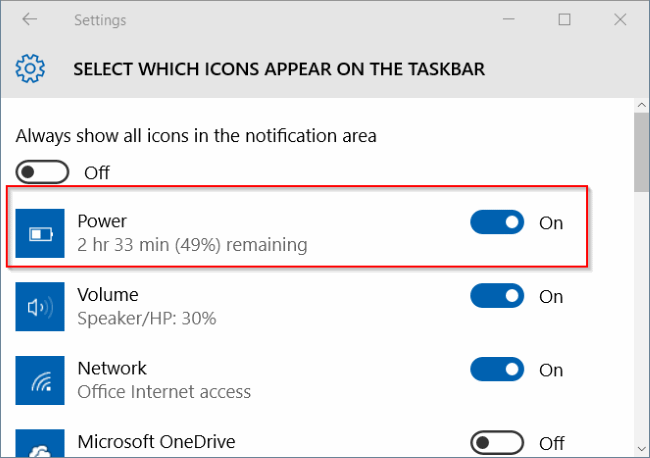Click the Settings gear icon

(x=31, y=69)
